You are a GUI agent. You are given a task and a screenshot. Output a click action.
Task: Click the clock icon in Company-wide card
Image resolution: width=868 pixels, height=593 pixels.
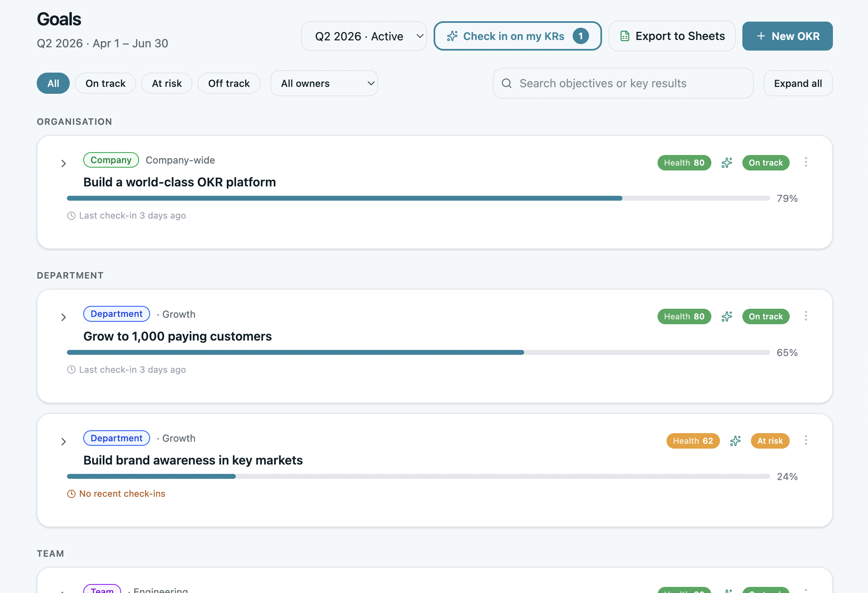click(x=71, y=216)
